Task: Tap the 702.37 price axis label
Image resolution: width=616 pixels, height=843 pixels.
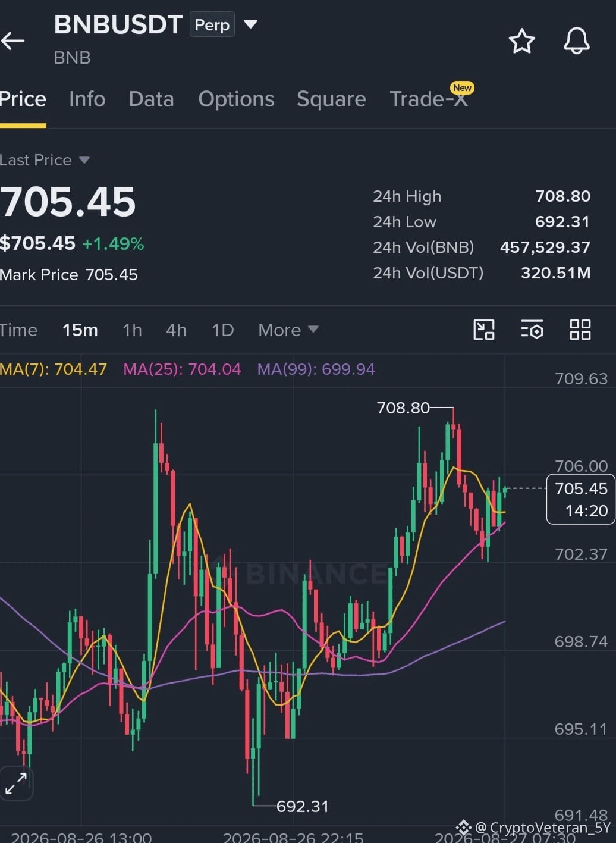Action: (x=581, y=554)
